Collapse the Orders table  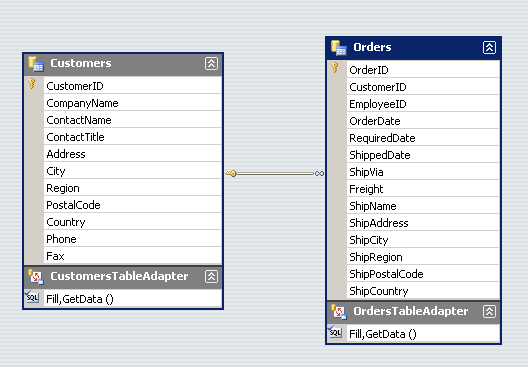coord(489,47)
